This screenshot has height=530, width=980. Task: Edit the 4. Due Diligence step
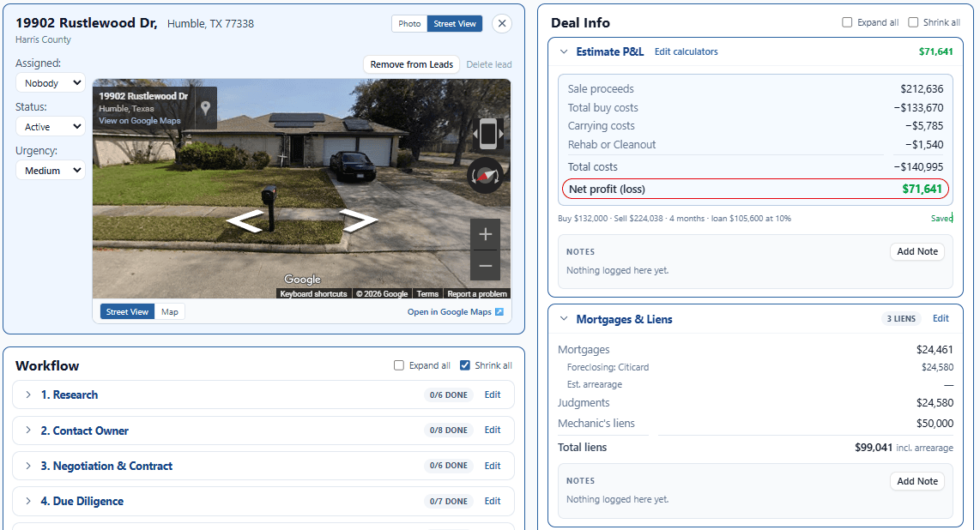click(493, 501)
